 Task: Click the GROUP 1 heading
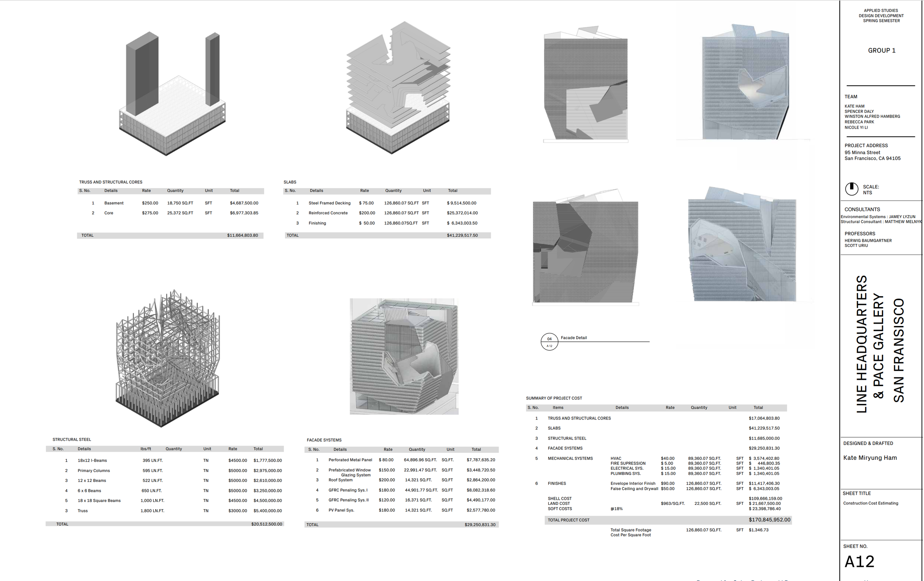[881, 51]
